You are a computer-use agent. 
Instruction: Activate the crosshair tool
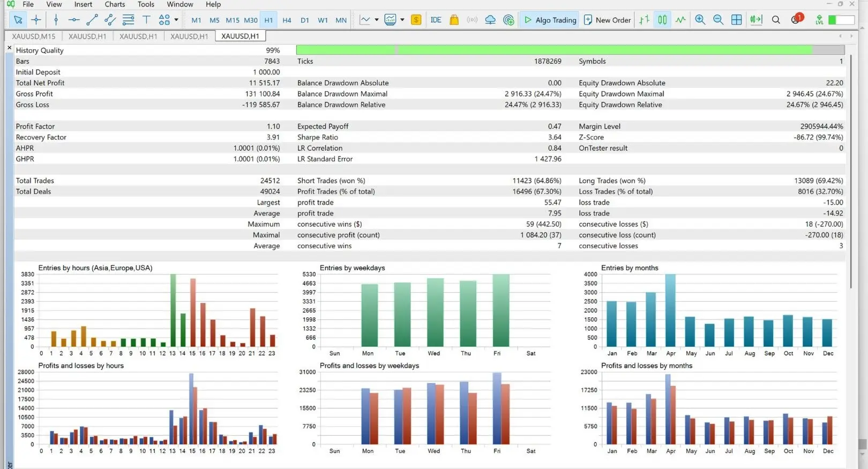coord(36,20)
